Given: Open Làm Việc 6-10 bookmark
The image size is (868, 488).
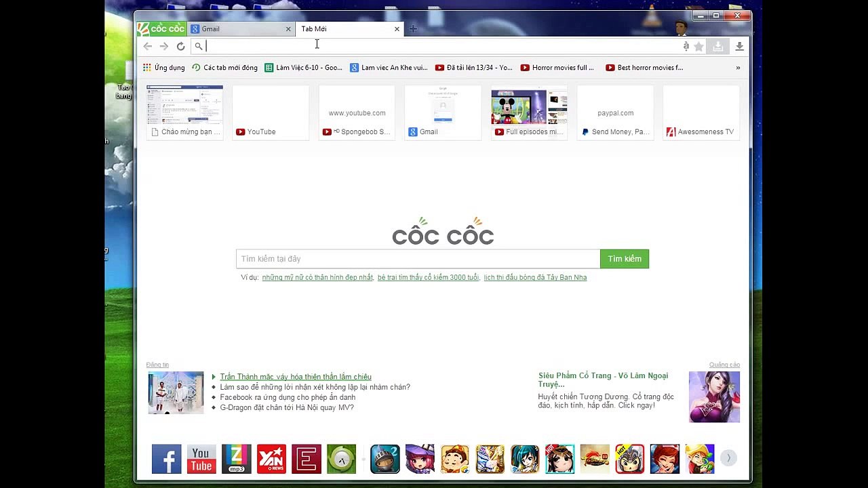Looking at the screenshot, I should click(x=303, y=68).
